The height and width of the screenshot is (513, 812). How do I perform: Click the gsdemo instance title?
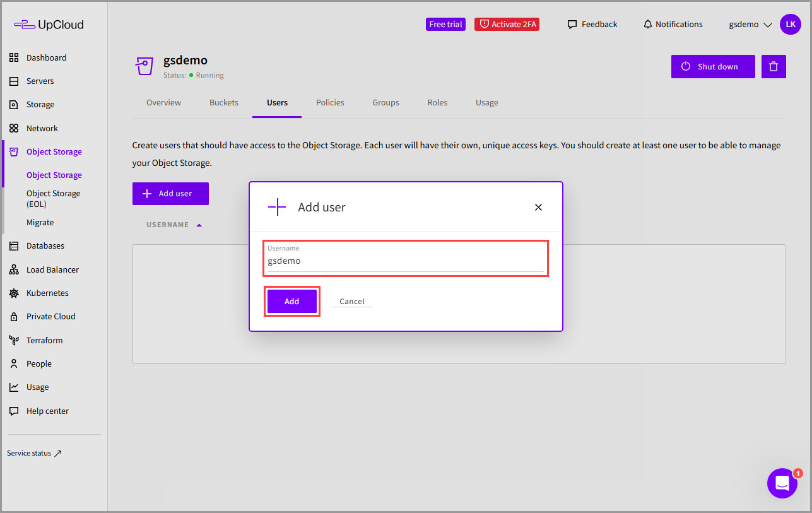[185, 61]
